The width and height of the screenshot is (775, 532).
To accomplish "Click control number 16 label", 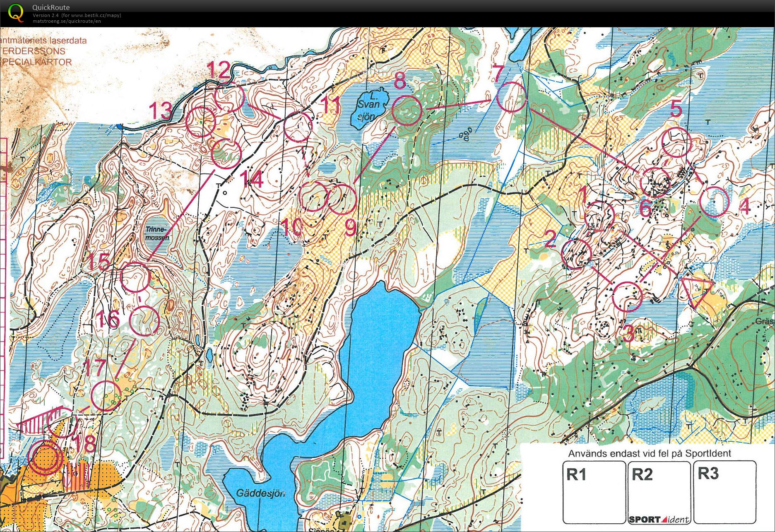I will (x=108, y=319).
